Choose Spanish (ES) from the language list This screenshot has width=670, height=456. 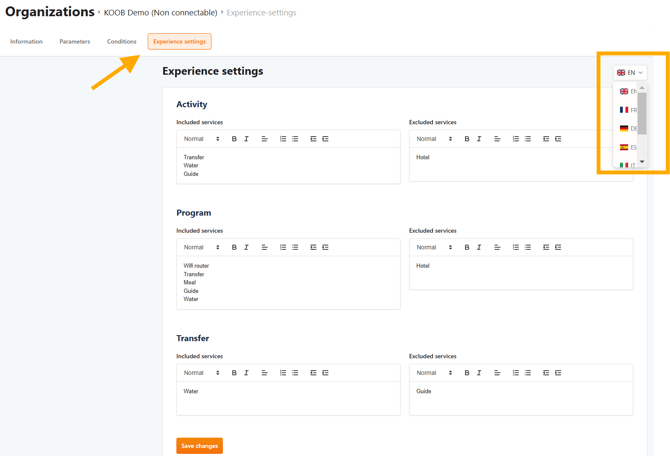click(627, 147)
